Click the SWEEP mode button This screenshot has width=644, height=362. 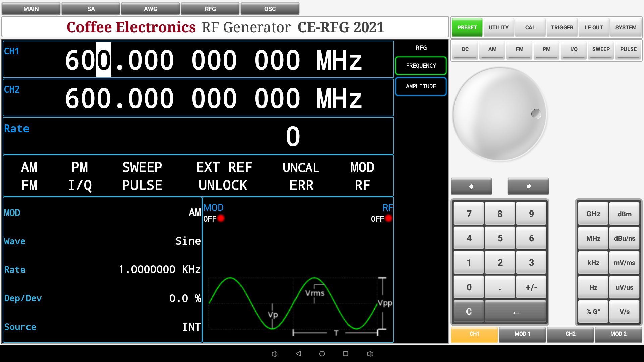[601, 50]
